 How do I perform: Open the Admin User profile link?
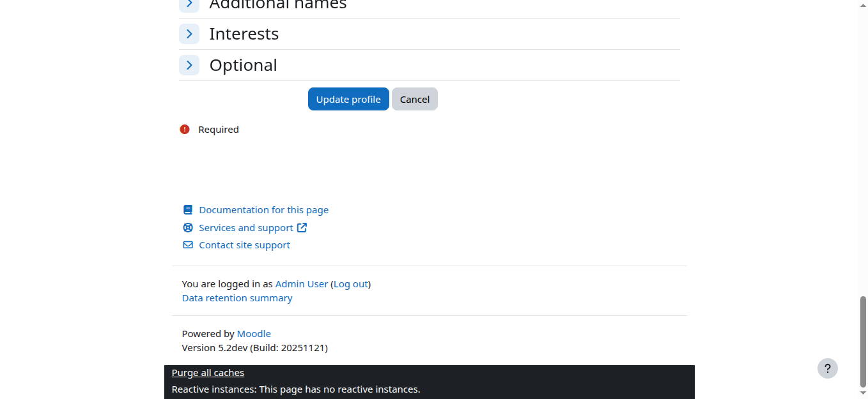click(x=301, y=284)
